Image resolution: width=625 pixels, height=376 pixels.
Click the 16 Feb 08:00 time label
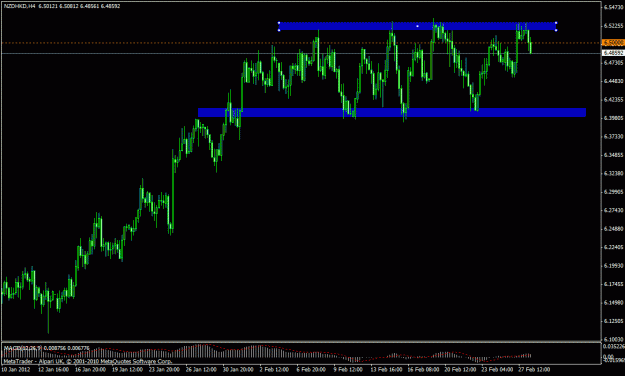423,370
